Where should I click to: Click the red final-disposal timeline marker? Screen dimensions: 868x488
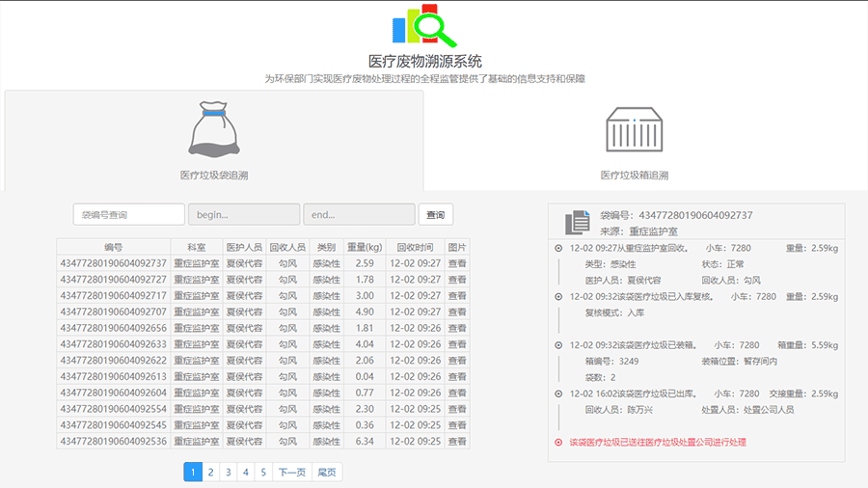558,443
